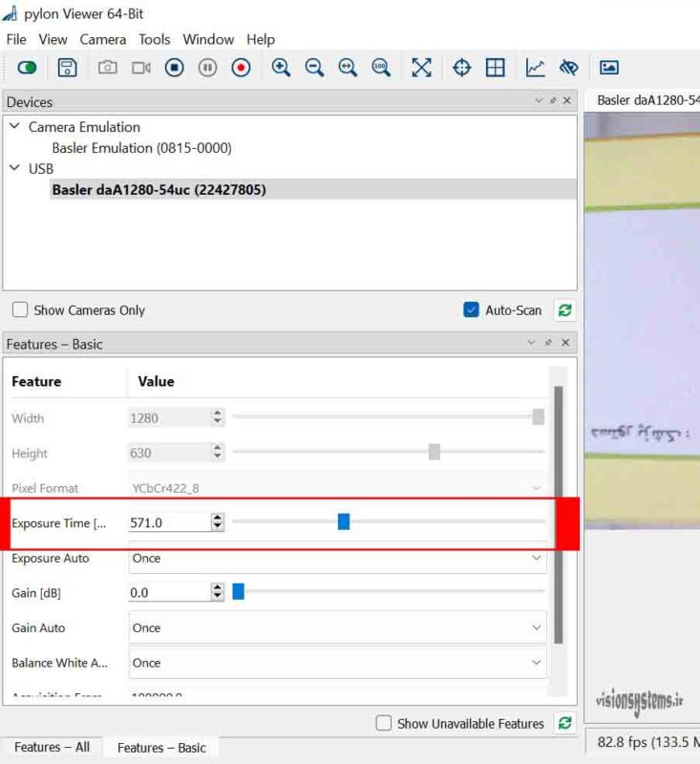Image resolution: width=700 pixels, height=764 pixels.
Task: Enable Show Cameras Only checkbox
Action: click(x=20, y=309)
